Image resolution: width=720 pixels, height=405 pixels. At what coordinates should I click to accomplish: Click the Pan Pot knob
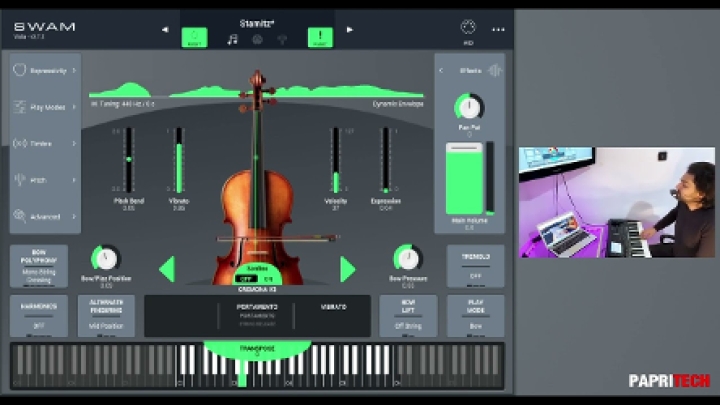[469, 107]
